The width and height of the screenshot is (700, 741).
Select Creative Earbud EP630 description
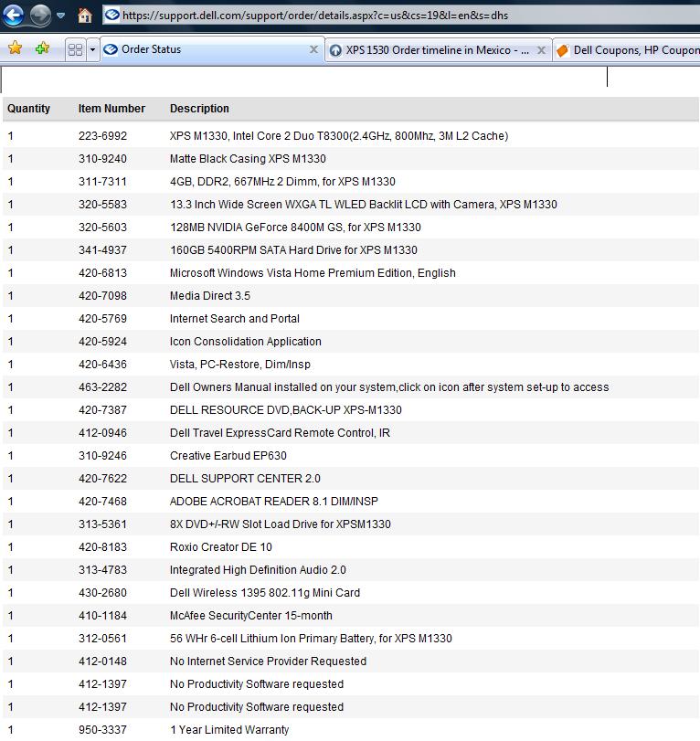tap(228, 456)
